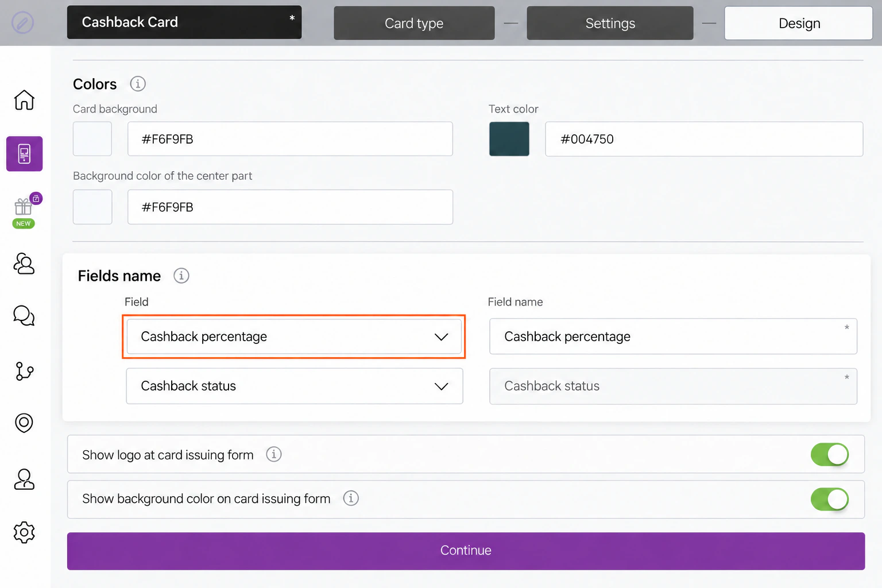The image size is (882, 588).
Task: Edit the Cashback percentage field name input
Action: tap(673, 336)
